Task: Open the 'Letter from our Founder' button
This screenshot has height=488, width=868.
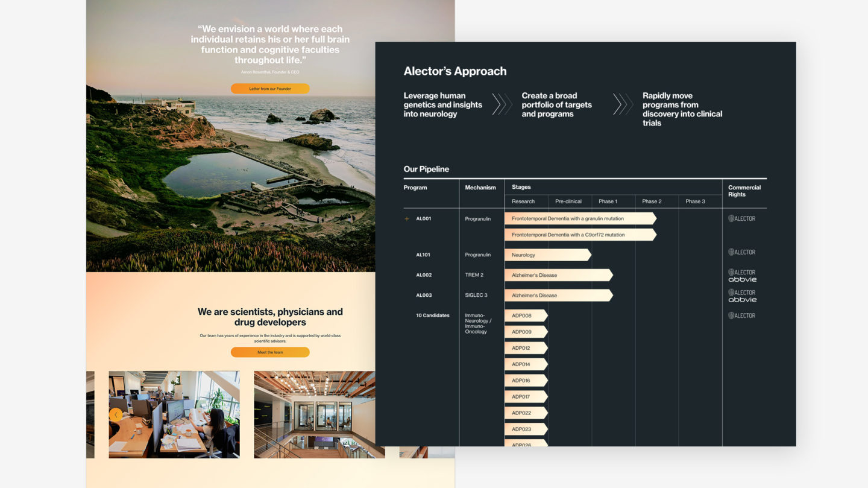Action: [270, 89]
